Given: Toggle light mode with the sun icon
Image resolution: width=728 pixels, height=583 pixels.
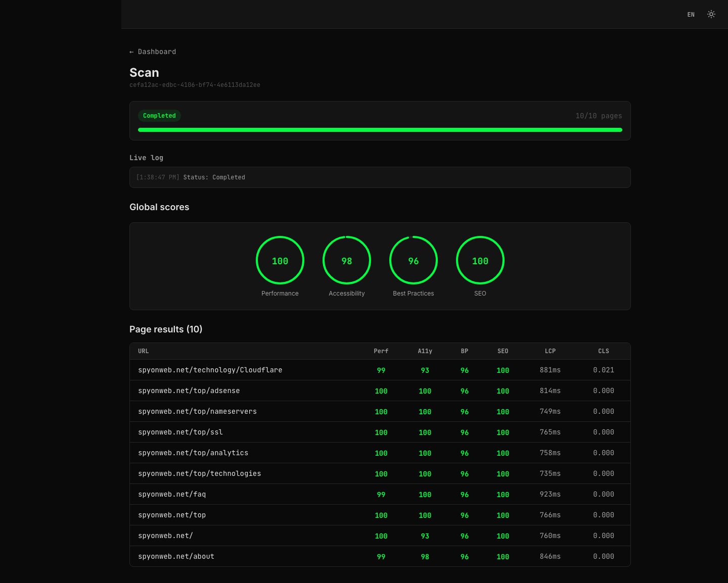Looking at the screenshot, I should pyautogui.click(x=711, y=14).
